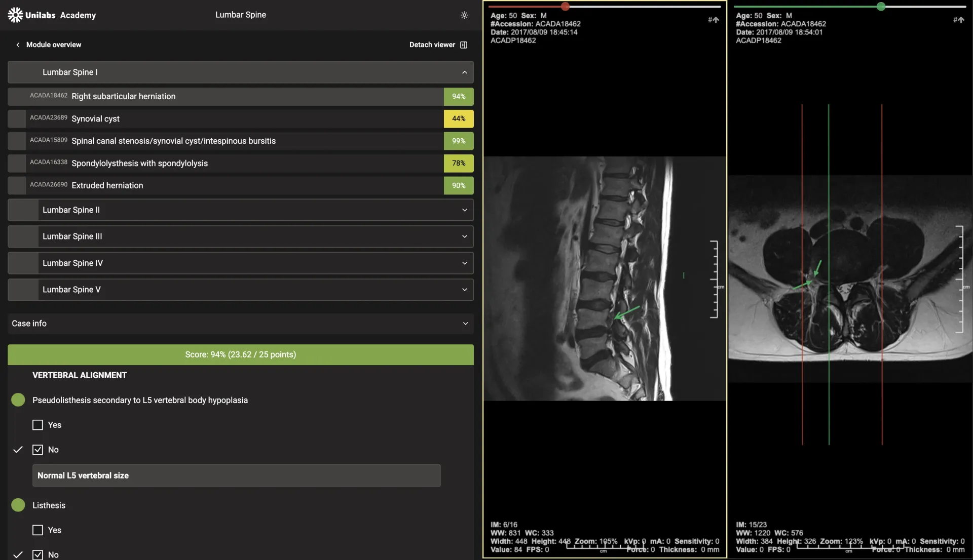
Task: Click the green status dot beside Listhesis
Action: tap(18, 505)
